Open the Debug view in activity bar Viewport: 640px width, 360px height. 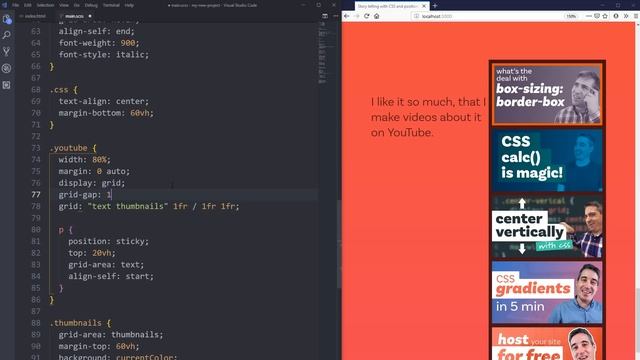pos(7,68)
